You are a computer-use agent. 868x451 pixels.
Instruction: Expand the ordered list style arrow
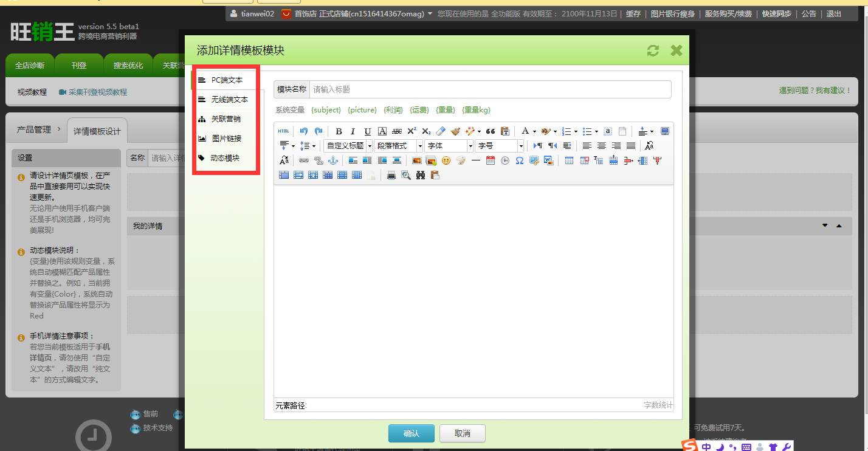coord(576,131)
